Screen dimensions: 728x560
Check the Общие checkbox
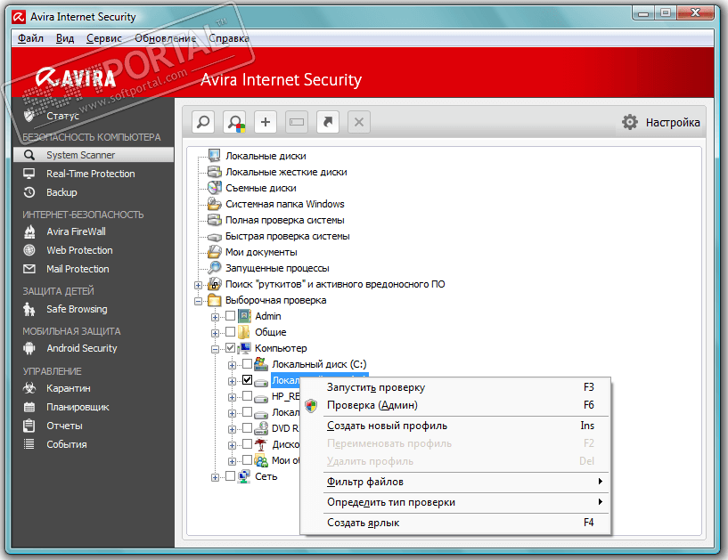click(x=230, y=332)
